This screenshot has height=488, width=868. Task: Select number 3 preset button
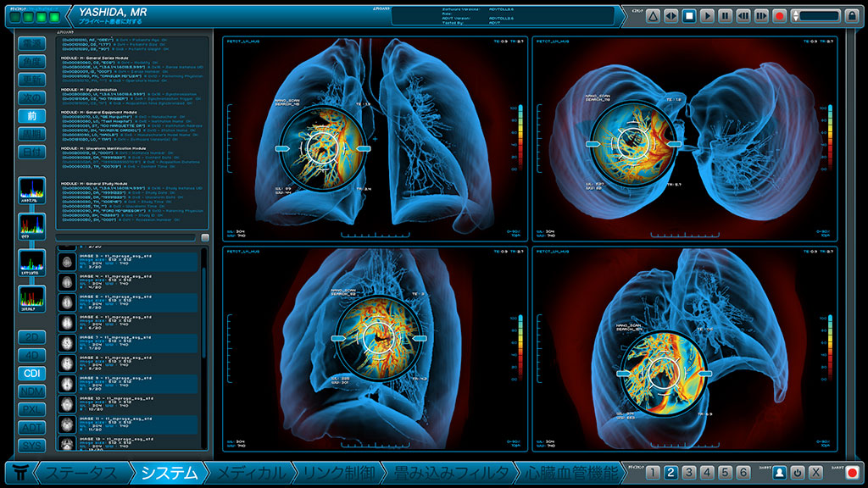689,472
